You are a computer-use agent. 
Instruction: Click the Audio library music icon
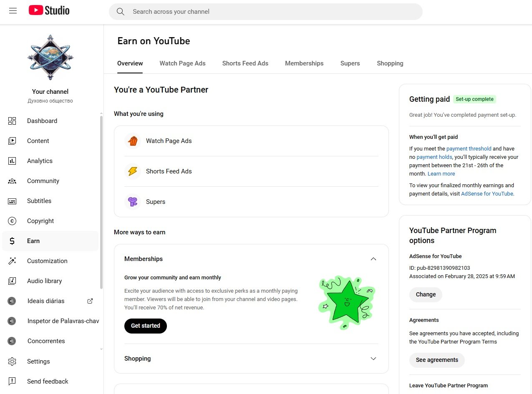pos(12,281)
